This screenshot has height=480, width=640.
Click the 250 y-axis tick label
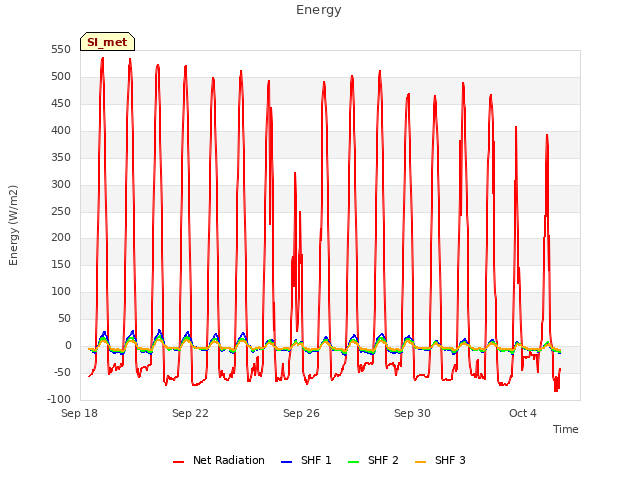point(61,211)
